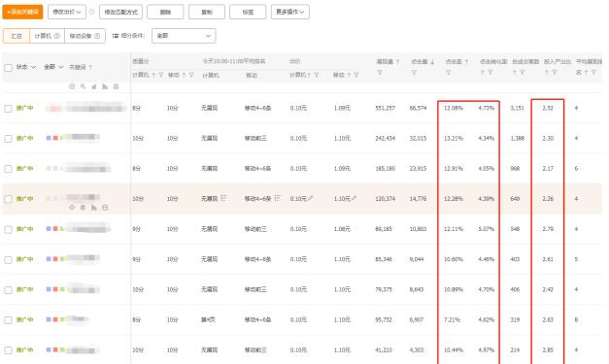Click the +添加关键词 button
The width and height of the screenshot is (609, 364).
pos(22,12)
